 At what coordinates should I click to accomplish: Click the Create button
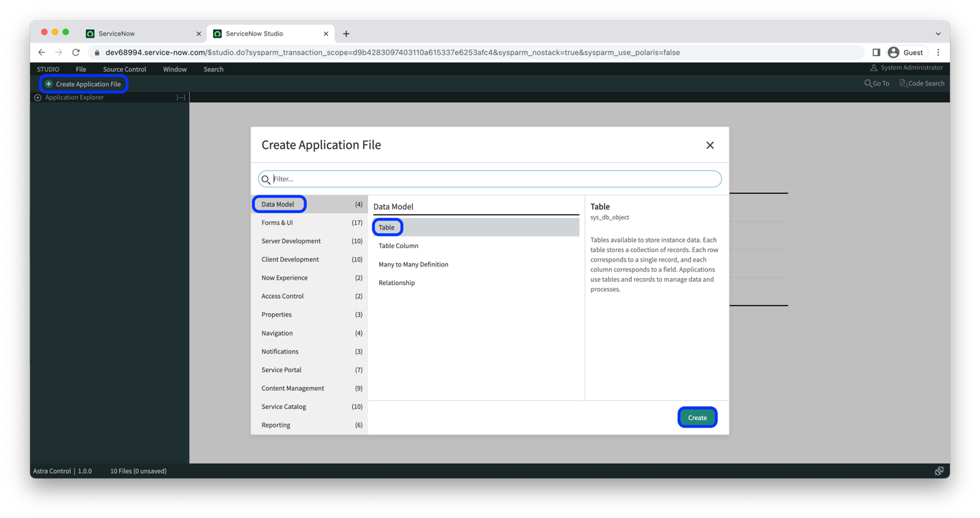point(697,417)
